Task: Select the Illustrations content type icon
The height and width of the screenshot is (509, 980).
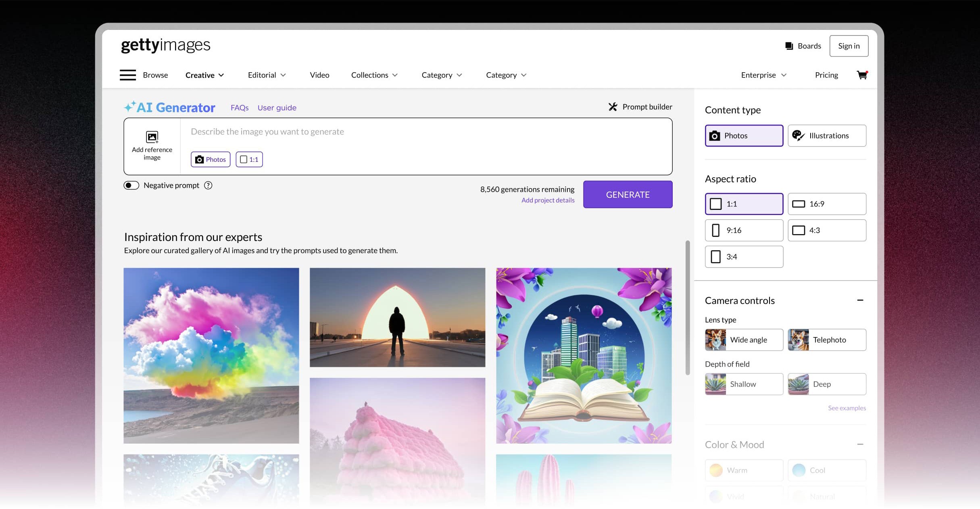Action: pyautogui.click(x=799, y=135)
